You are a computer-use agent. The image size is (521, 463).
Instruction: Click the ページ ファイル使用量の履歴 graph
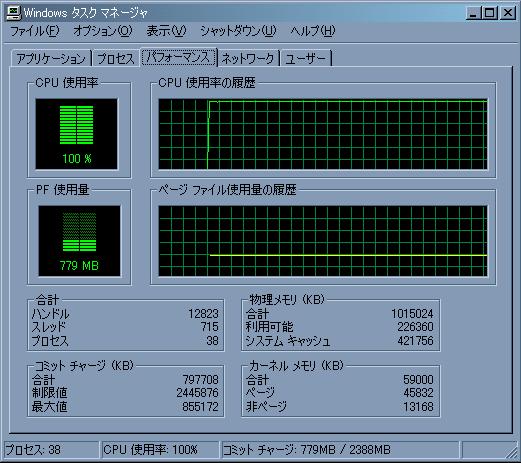pos(323,241)
